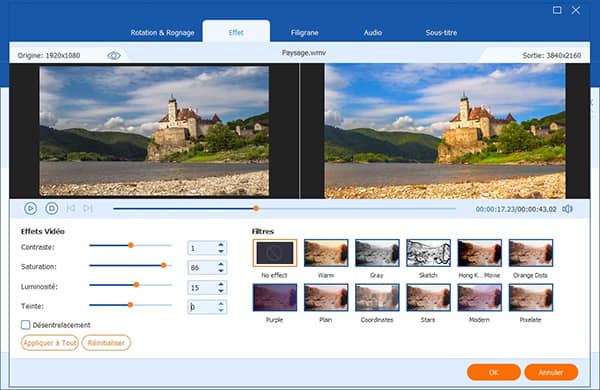Click the playback progress slider handle
This screenshot has width=600, height=390.
[256, 209]
